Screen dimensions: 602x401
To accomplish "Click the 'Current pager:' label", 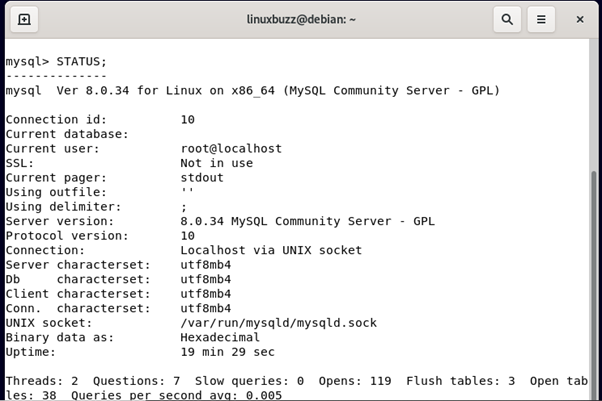I will pos(56,178).
